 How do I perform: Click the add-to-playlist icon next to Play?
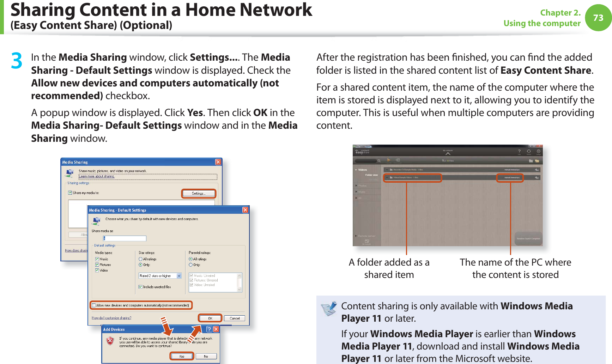(398, 160)
